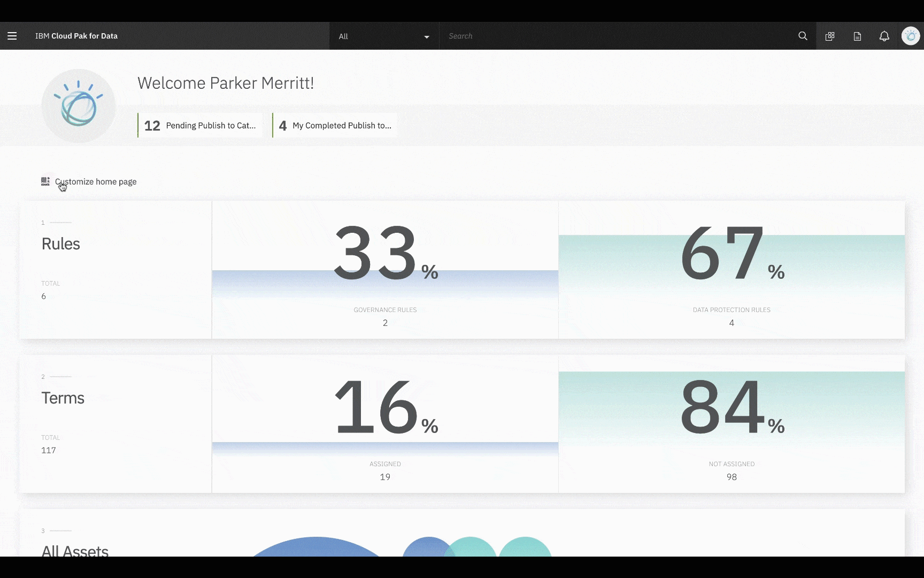The image size is (924, 578).
Task: Click the Rules total value 6
Action: [44, 296]
